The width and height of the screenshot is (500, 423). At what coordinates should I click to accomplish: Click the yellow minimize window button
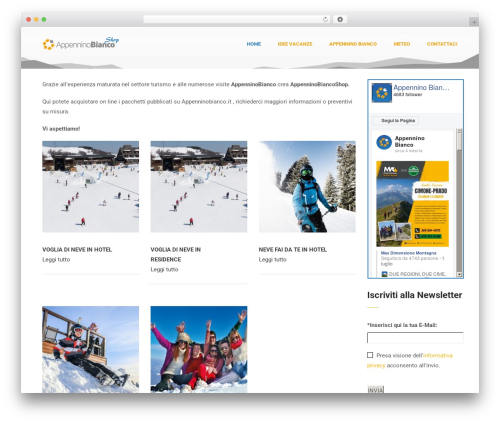pos(36,20)
